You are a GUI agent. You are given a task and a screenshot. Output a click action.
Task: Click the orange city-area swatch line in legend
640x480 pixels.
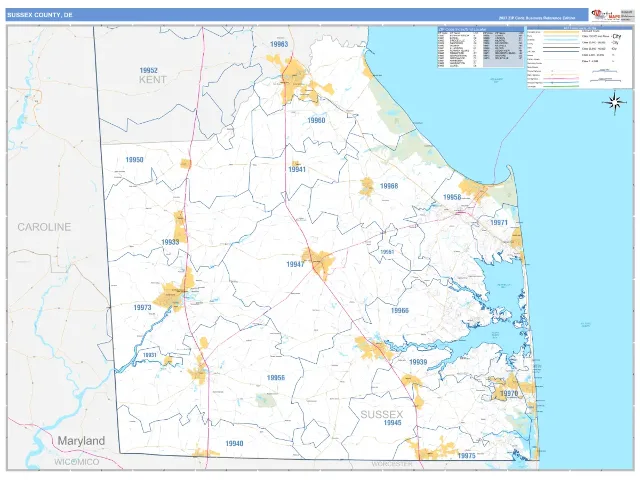[561, 32]
